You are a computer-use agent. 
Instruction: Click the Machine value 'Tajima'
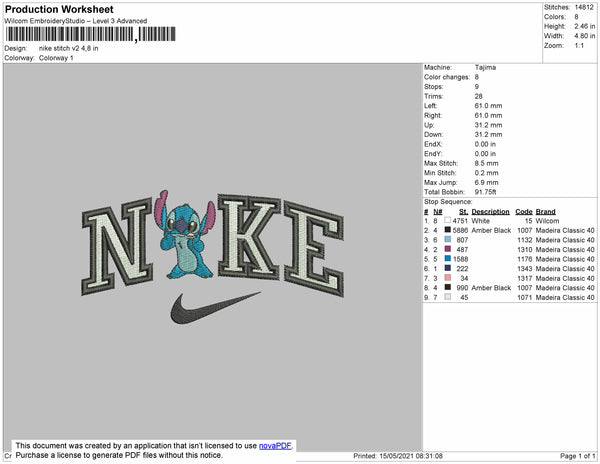coord(485,67)
